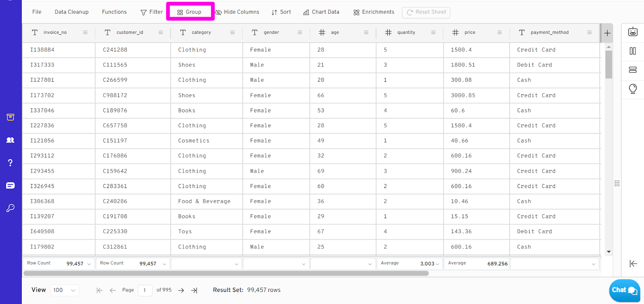This screenshot has height=304, width=644.
Task: Select price Average value 689.256
Action: pyautogui.click(x=497, y=264)
